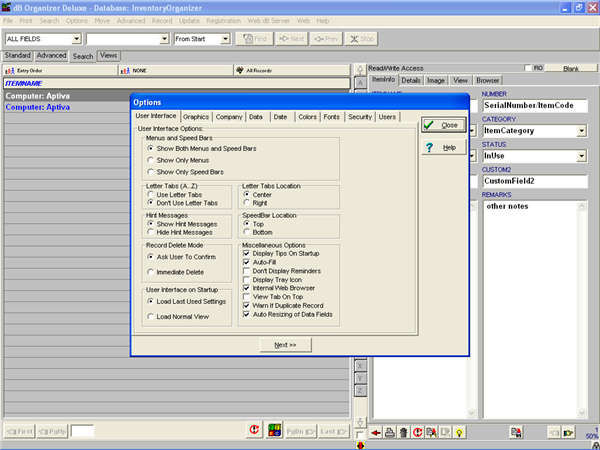
Task: Switch to the Details record tab
Action: [x=411, y=80]
